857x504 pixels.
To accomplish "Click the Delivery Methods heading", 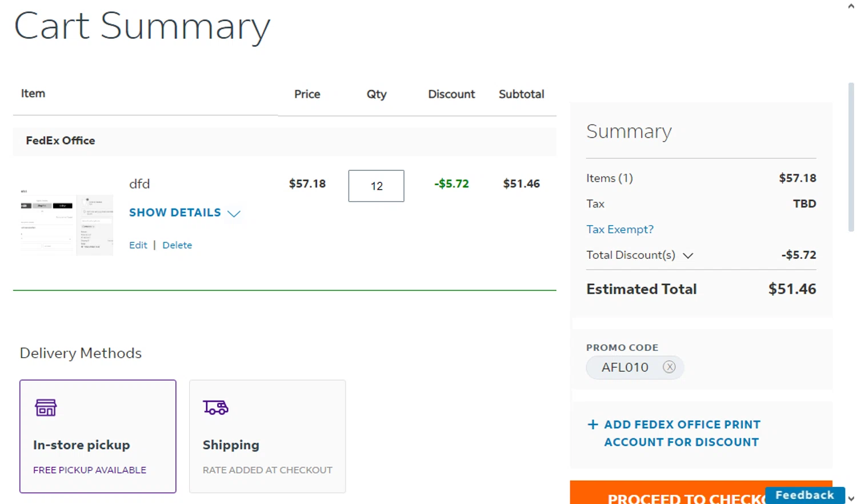I will point(81,353).
